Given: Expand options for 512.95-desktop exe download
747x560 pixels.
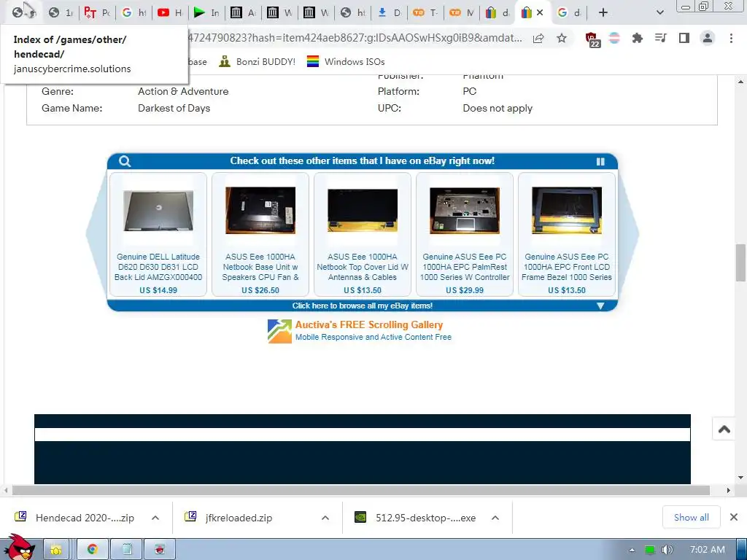Looking at the screenshot, I should pos(495,518).
